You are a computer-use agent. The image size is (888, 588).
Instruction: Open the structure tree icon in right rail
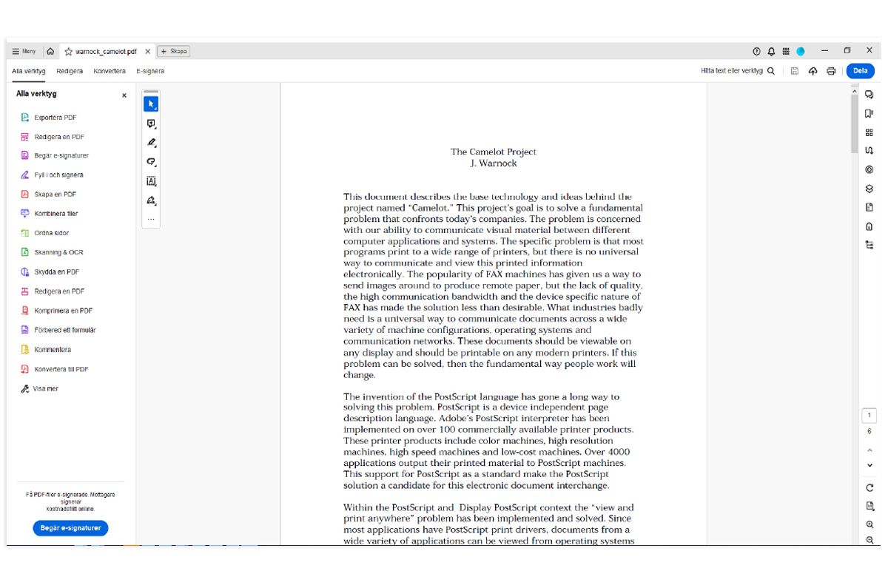tap(869, 245)
